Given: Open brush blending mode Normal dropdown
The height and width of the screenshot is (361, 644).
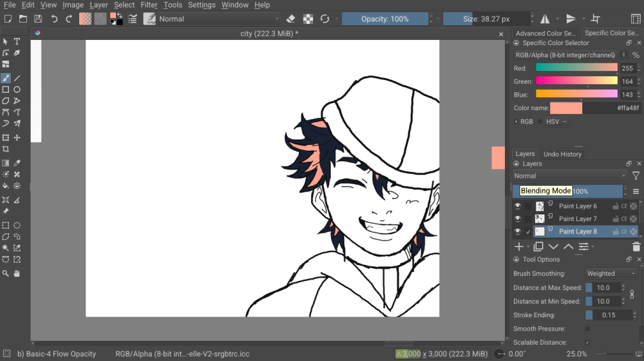Looking at the screenshot, I should 218,19.
